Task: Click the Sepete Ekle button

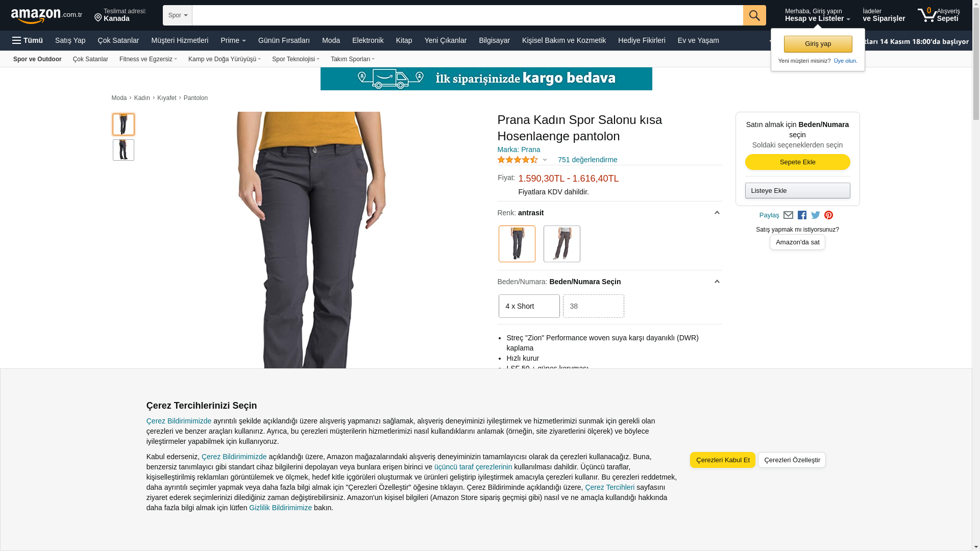Action: [797, 162]
